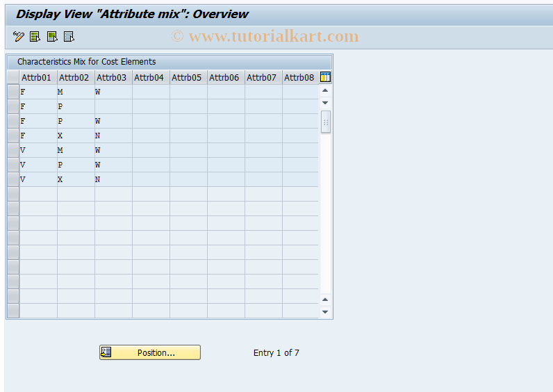Select row F P W using row selector
Image resolution: width=553 pixels, height=392 pixels.
tap(13, 121)
